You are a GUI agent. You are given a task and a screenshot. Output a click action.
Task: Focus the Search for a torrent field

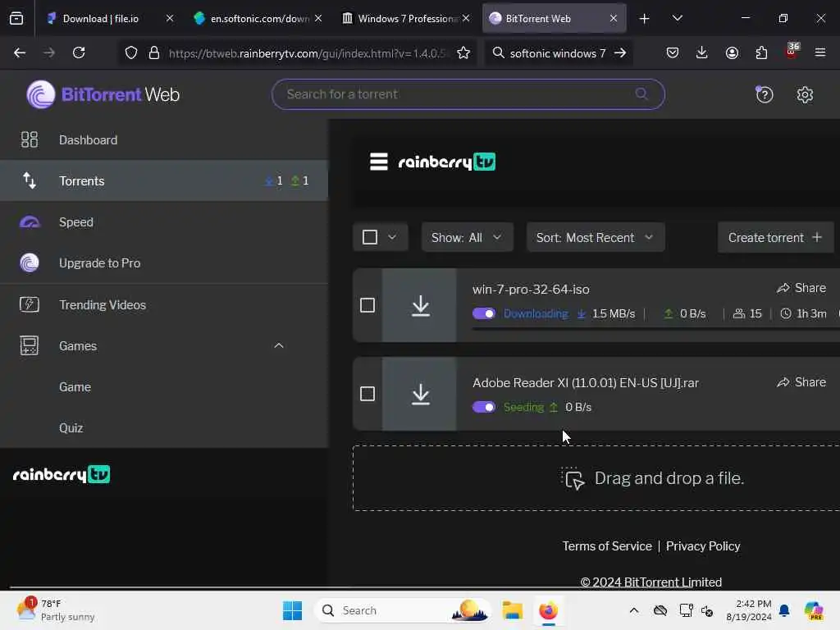click(x=468, y=94)
